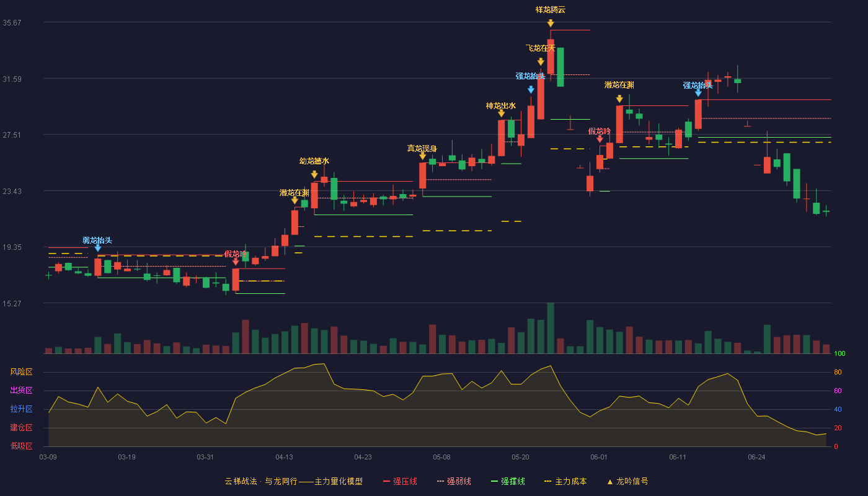Click the 04-13 date label
The height and width of the screenshot is (496, 868).
[x=284, y=457]
